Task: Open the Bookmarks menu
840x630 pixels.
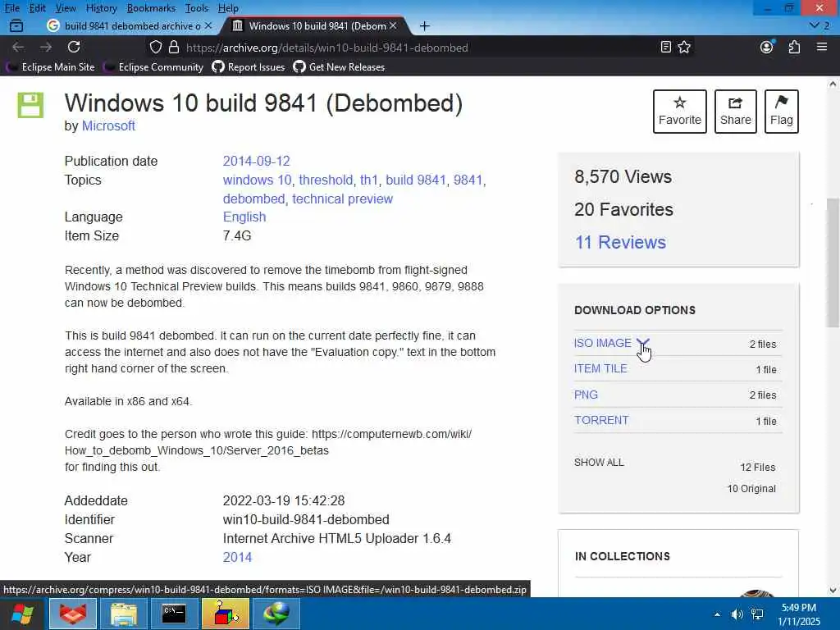Action: [x=151, y=8]
